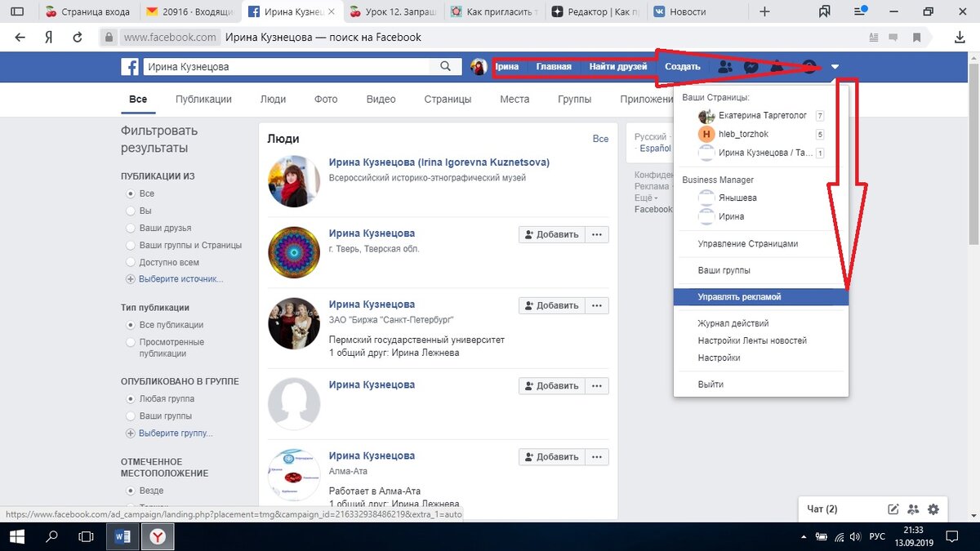Select the Ваши друзья radio option
The image size is (980, 551).
click(x=131, y=228)
